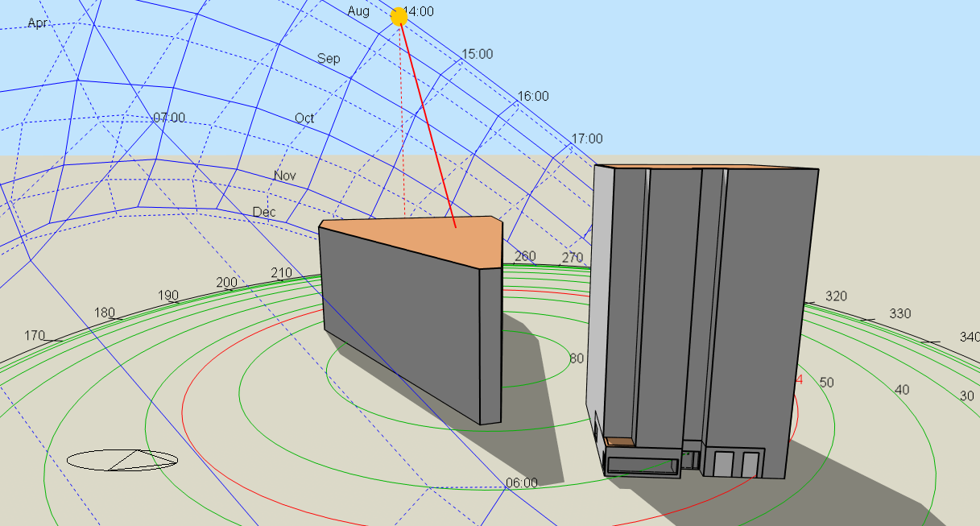Select the Nov month label
980x526 pixels.
click(x=285, y=176)
